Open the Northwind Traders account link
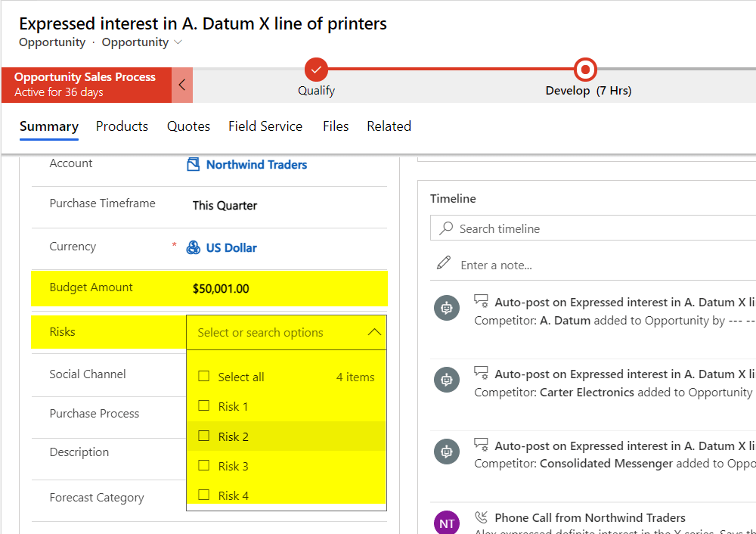 click(x=256, y=165)
